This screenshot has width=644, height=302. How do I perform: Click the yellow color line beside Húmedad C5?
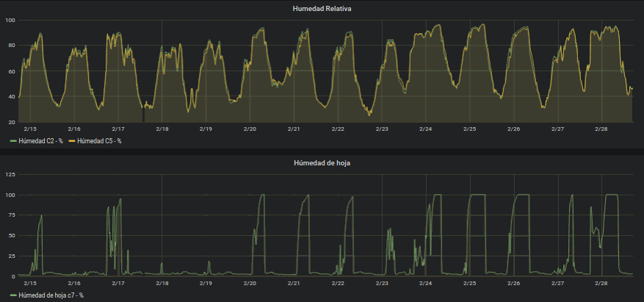tap(71, 141)
